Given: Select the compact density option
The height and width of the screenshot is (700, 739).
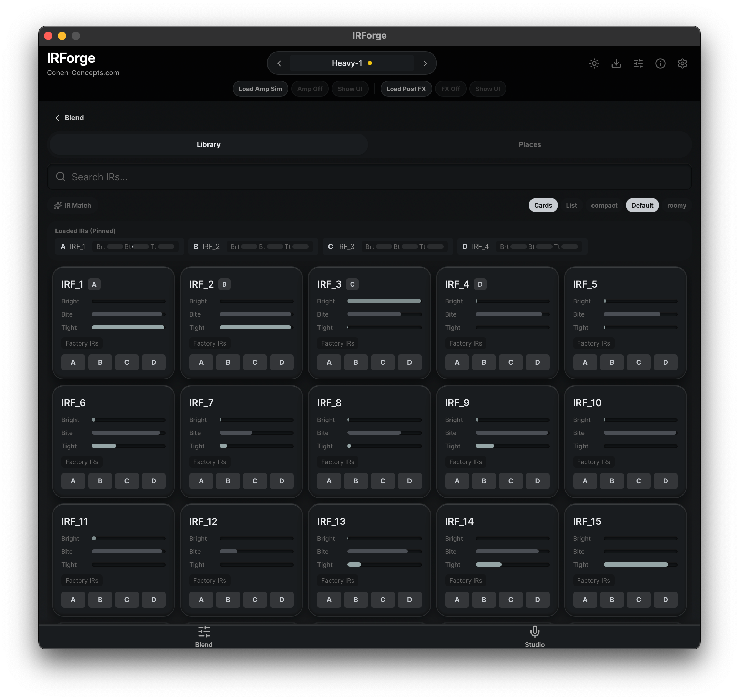Looking at the screenshot, I should (604, 205).
